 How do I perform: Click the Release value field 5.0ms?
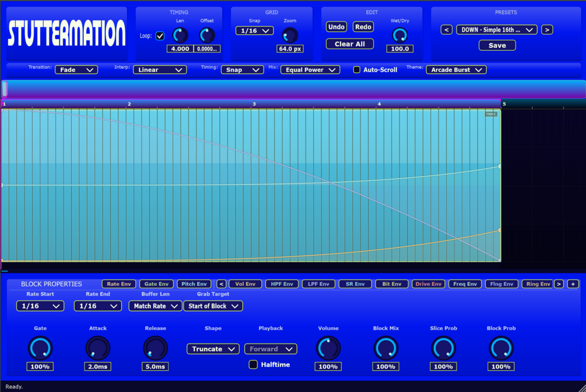tap(155, 366)
